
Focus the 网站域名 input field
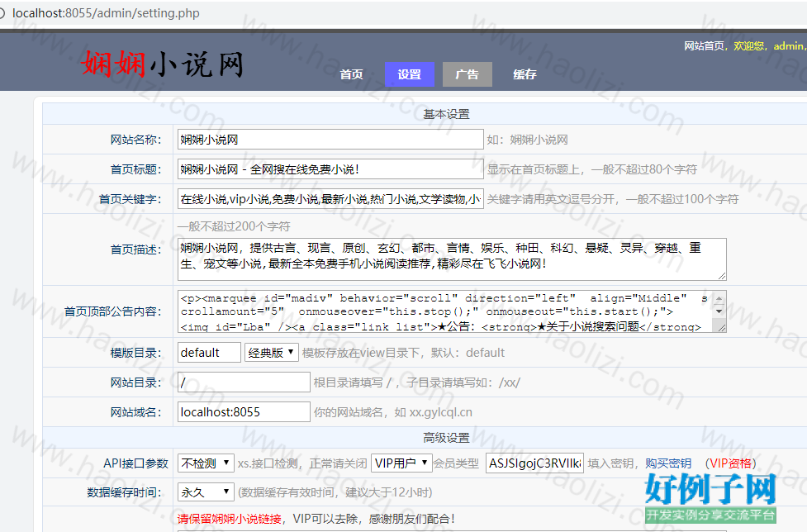point(244,412)
